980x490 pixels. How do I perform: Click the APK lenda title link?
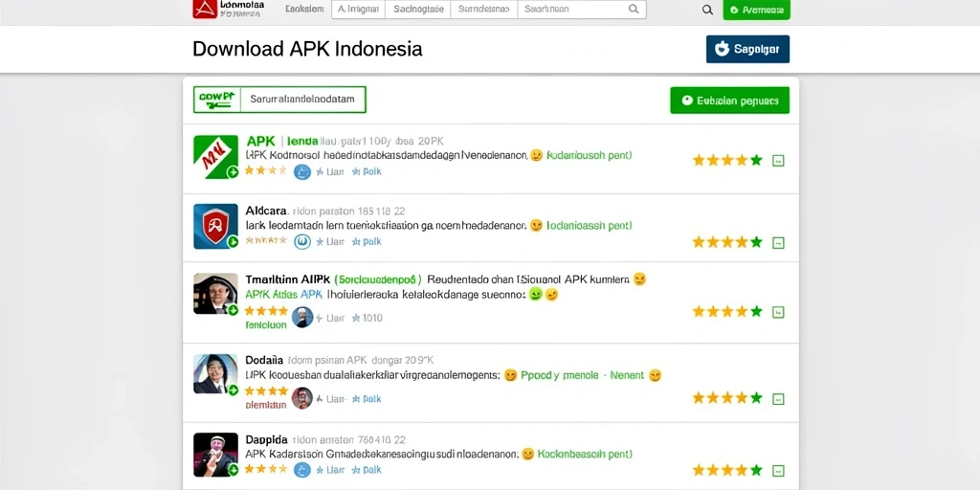(283, 142)
